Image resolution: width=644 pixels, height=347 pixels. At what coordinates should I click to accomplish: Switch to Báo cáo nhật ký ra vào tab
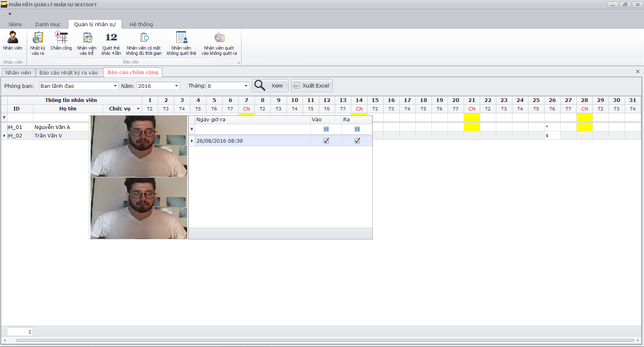68,73
